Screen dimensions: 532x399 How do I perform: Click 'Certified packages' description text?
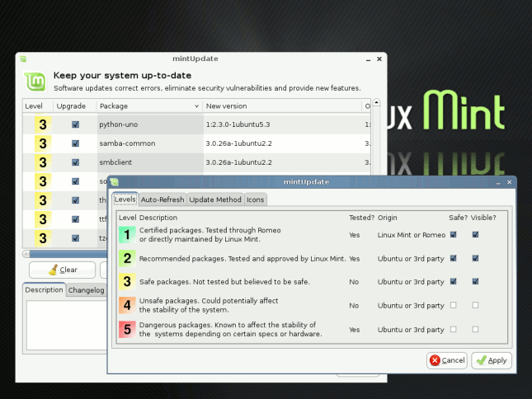[210, 235]
